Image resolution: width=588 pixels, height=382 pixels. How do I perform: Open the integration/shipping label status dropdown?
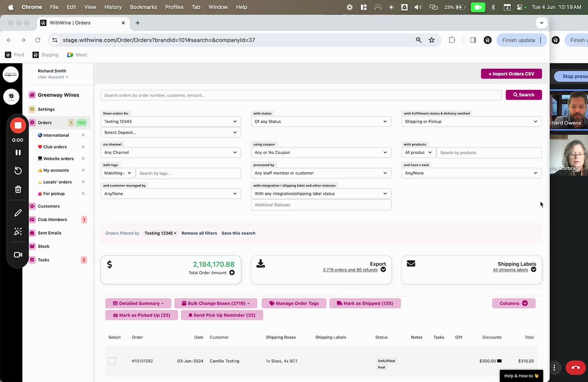(321, 194)
